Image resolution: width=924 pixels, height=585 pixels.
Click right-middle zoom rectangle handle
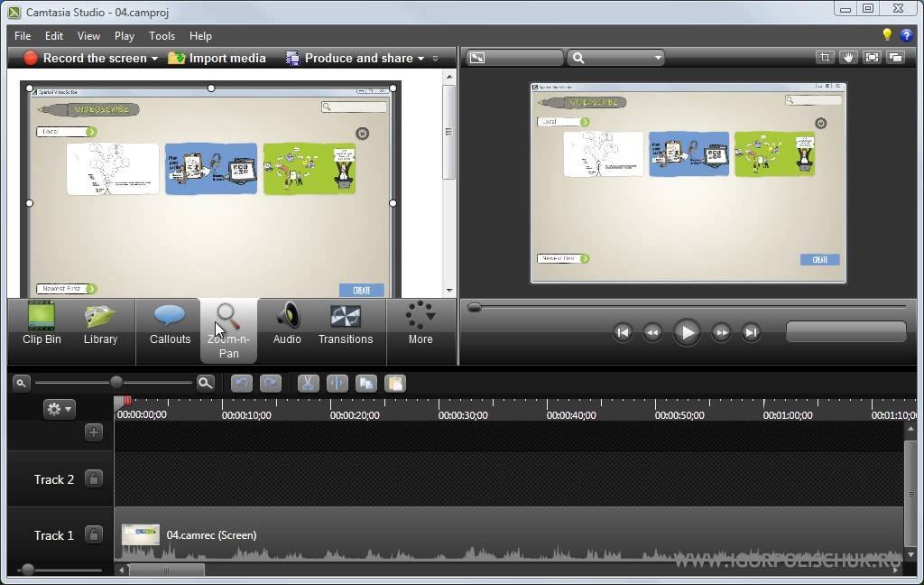click(x=393, y=203)
